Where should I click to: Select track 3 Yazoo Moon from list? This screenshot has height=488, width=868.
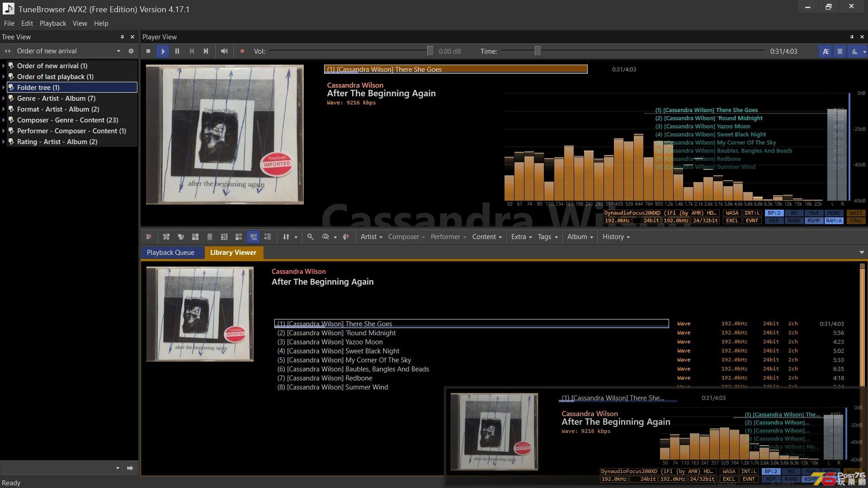[330, 342]
